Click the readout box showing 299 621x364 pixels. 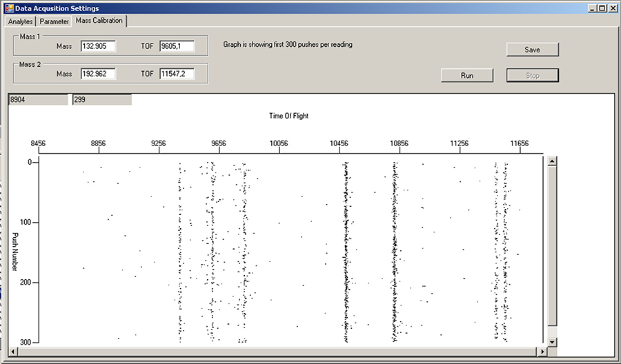click(101, 100)
